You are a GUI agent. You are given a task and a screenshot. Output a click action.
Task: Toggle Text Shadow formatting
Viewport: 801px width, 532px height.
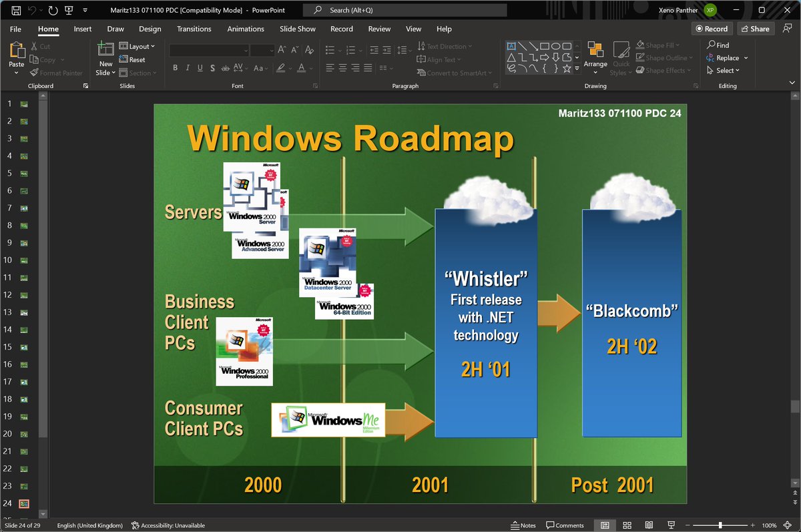(x=214, y=68)
